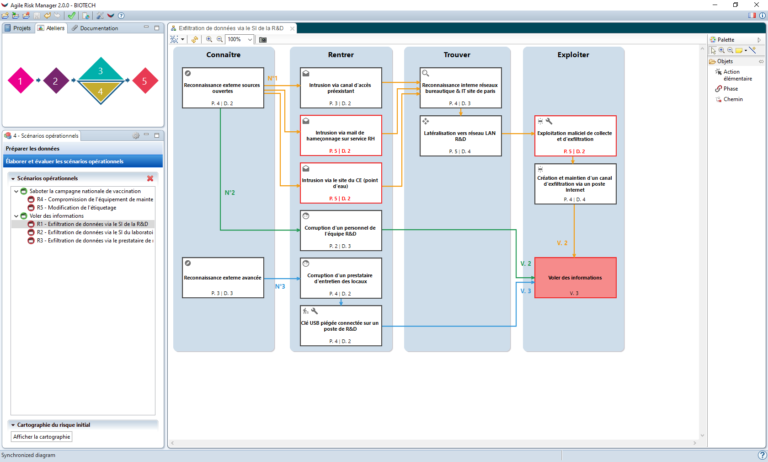Click the red diamond workshop 5
This screenshot has height=462, width=768.
[x=144, y=81]
